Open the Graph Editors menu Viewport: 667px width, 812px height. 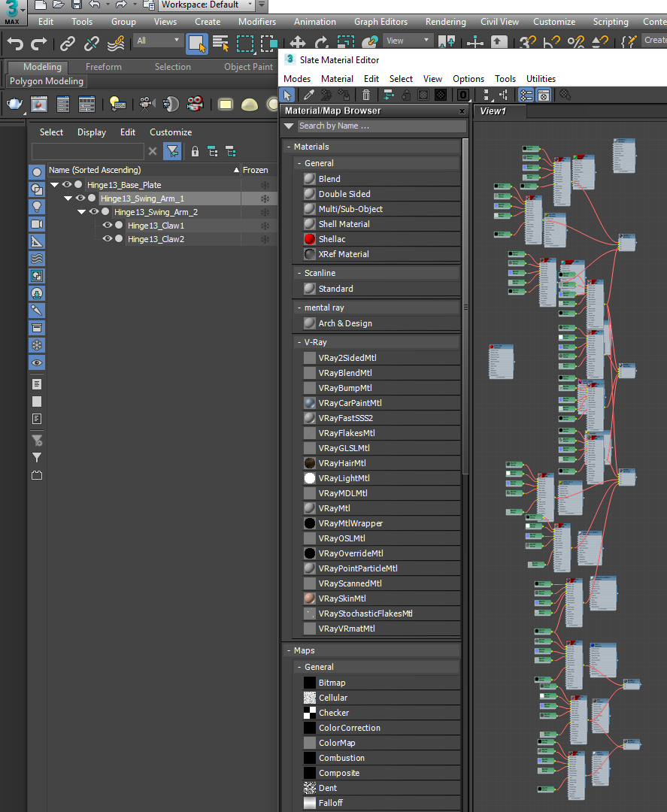(380, 22)
